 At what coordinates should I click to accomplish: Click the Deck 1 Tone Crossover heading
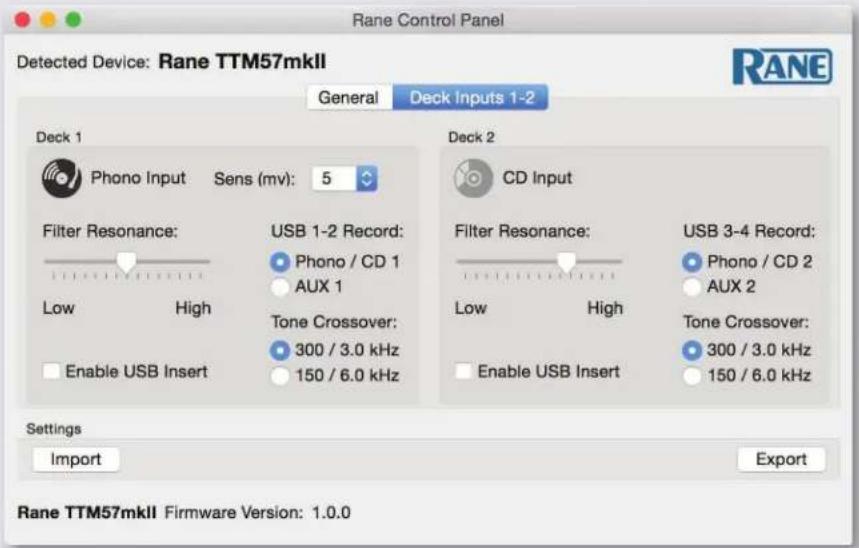point(334,322)
